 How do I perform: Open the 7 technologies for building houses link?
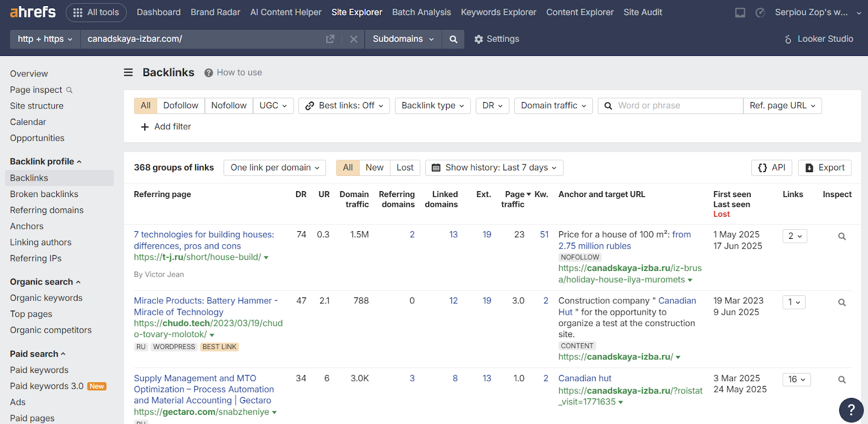pyautogui.click(x=204, y=241)
